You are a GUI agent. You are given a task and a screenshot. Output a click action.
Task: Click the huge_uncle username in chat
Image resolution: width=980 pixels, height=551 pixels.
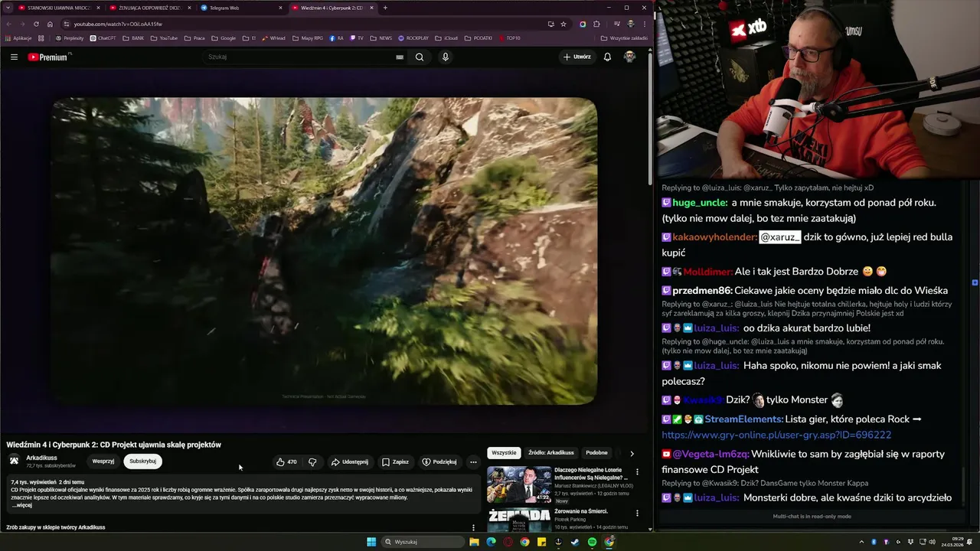coord(700,203)
